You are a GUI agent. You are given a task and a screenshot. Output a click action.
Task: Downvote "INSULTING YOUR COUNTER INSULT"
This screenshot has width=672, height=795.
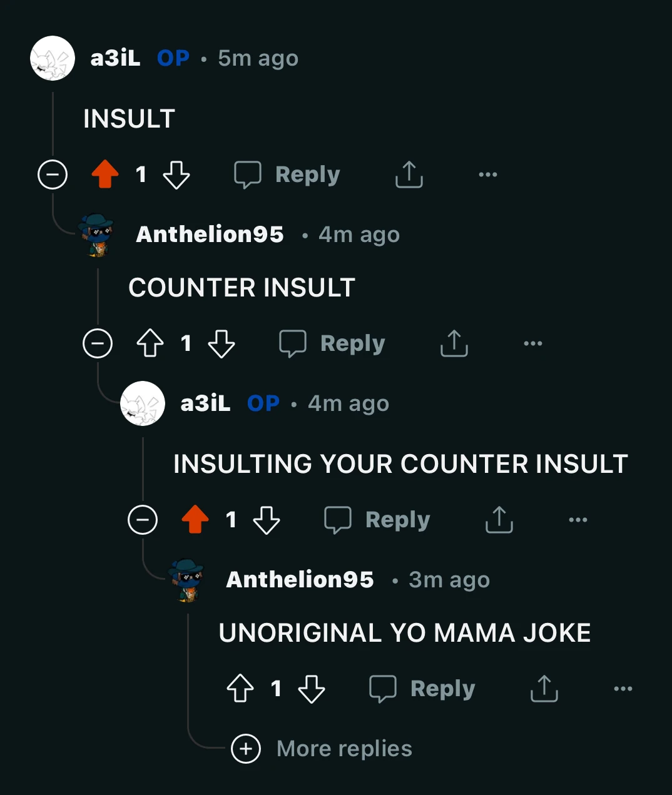pyautogui.click(x=267, y=520)
